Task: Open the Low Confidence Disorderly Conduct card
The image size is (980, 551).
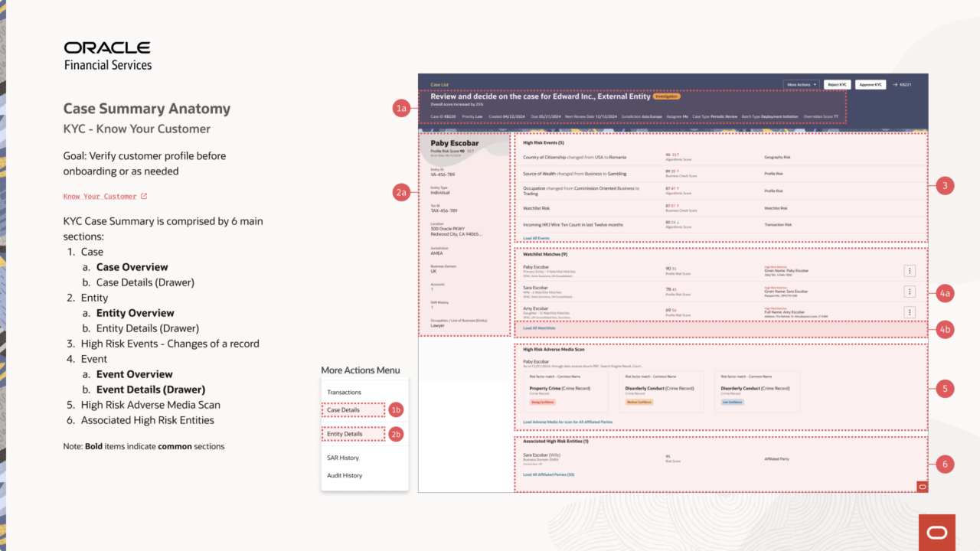Action: [756, 392]
